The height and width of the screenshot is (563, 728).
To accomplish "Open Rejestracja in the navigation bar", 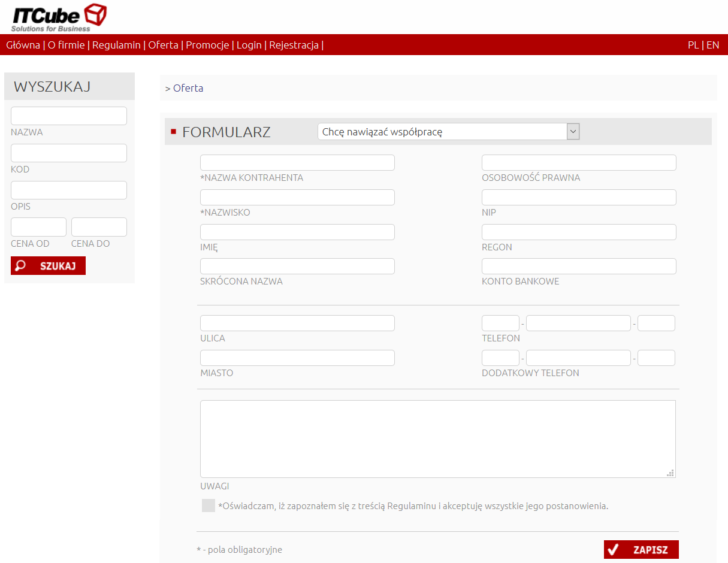I will tap(294, 45).
